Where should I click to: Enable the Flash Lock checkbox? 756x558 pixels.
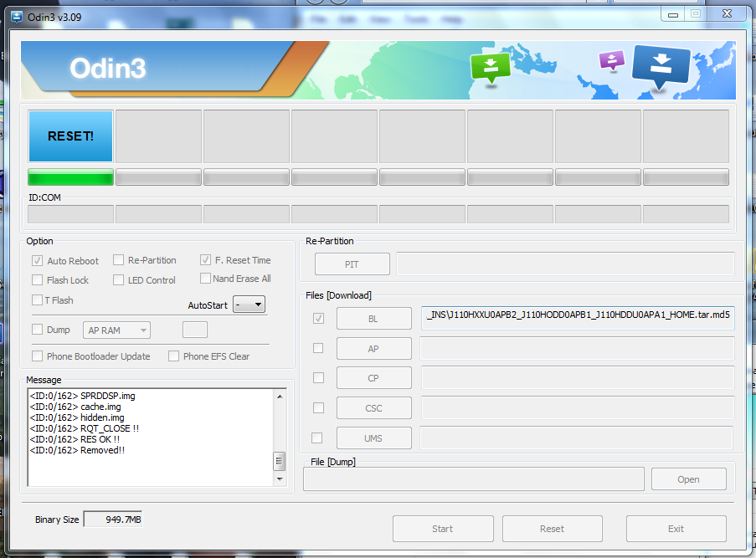37,280
